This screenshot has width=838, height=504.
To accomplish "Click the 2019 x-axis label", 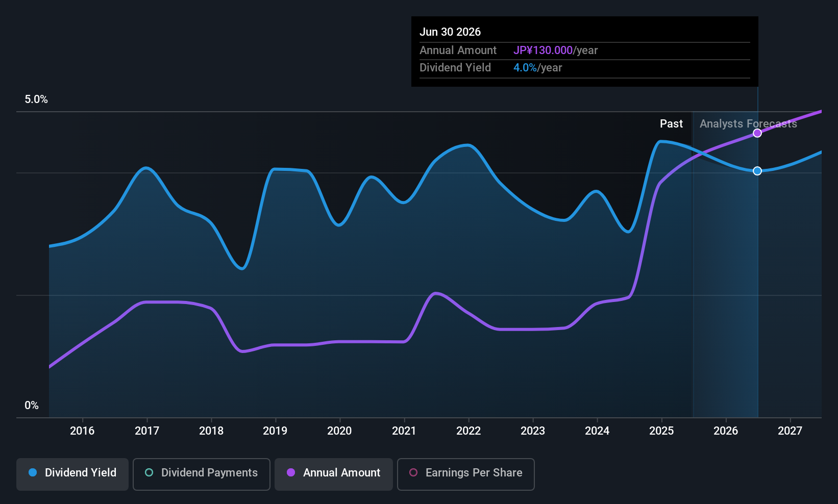I will [x=275, y=431].
